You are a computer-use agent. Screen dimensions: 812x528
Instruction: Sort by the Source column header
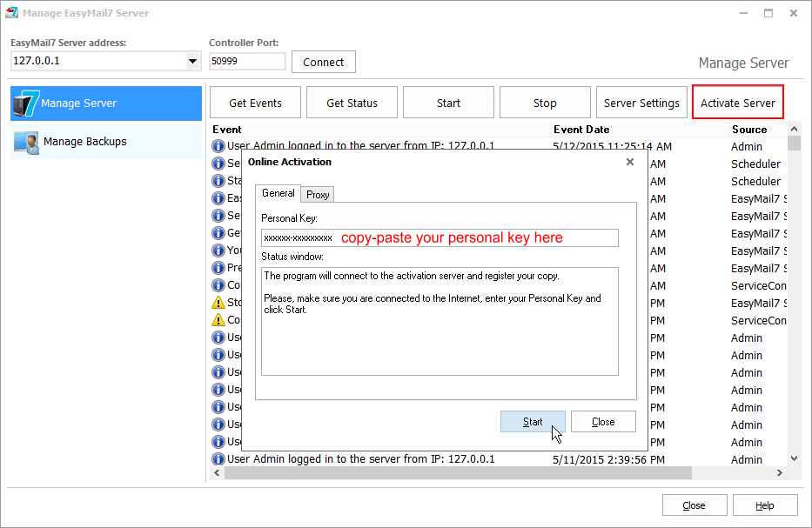[x=758, y=130]
